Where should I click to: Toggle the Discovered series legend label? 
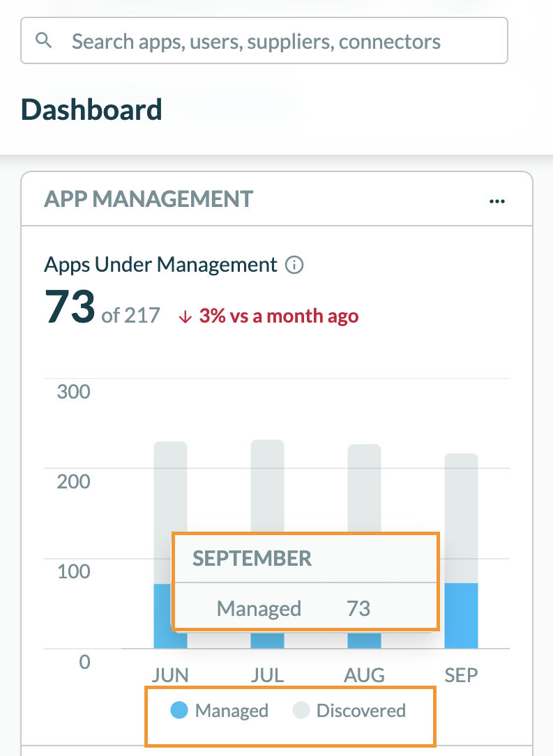pos(361,711)
